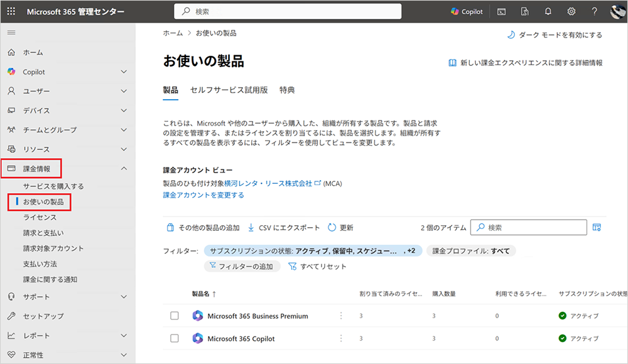Enable dark mode with ダーク モードを有効にする
This screenshot has width=628, height=364.
tap(555, 35)
